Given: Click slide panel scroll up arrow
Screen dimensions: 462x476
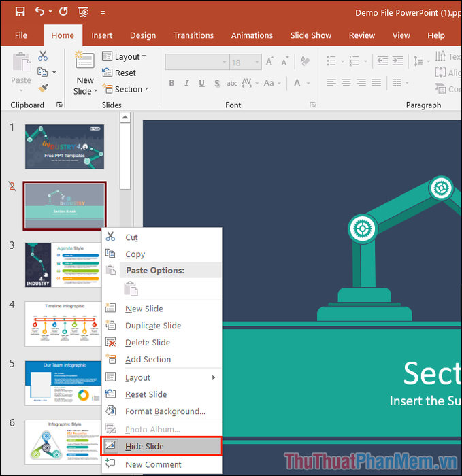Looking at the screenshot, I should pos(125,117).
